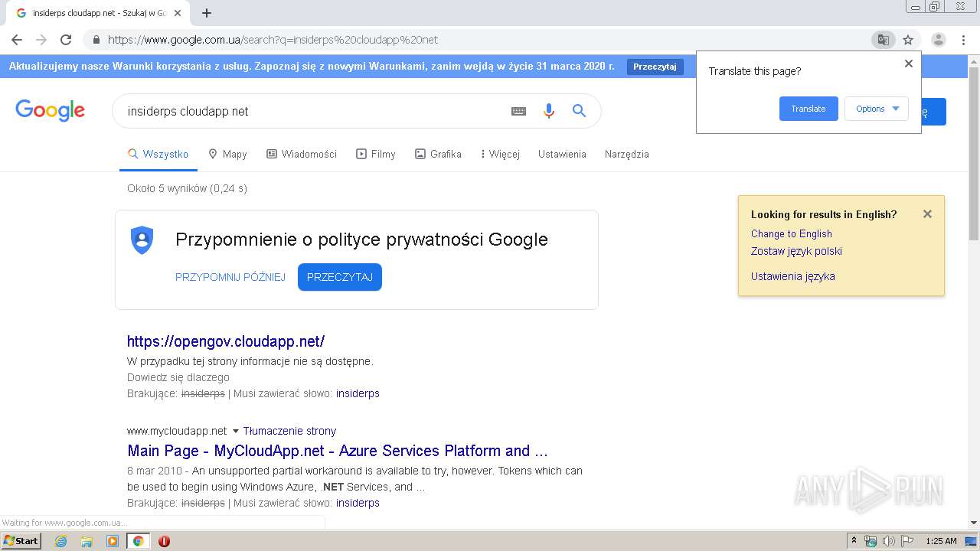Go to the Google logo homepage

51,110
